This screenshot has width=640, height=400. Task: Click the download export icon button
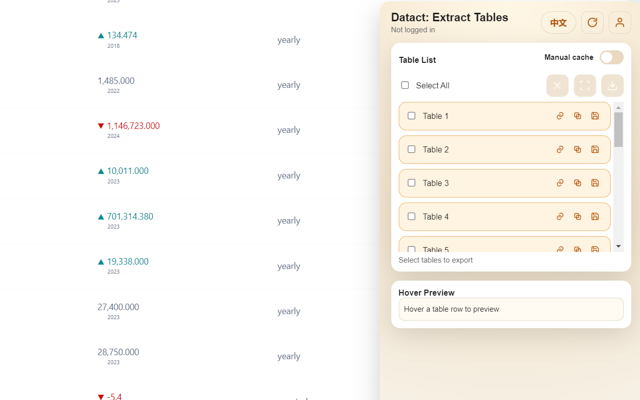pyautogui.click(x=612, y=86)
